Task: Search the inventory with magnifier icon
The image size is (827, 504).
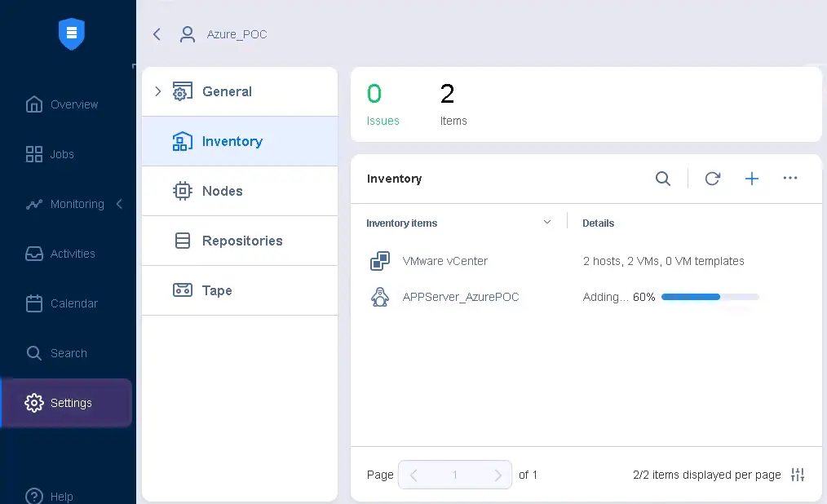Action: pos(663,179)
